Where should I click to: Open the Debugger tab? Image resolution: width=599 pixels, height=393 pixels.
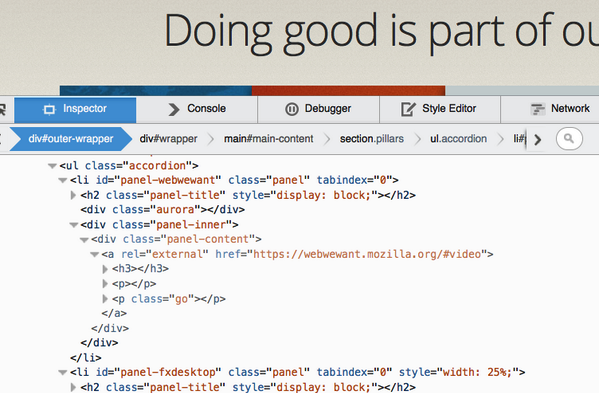318,110
